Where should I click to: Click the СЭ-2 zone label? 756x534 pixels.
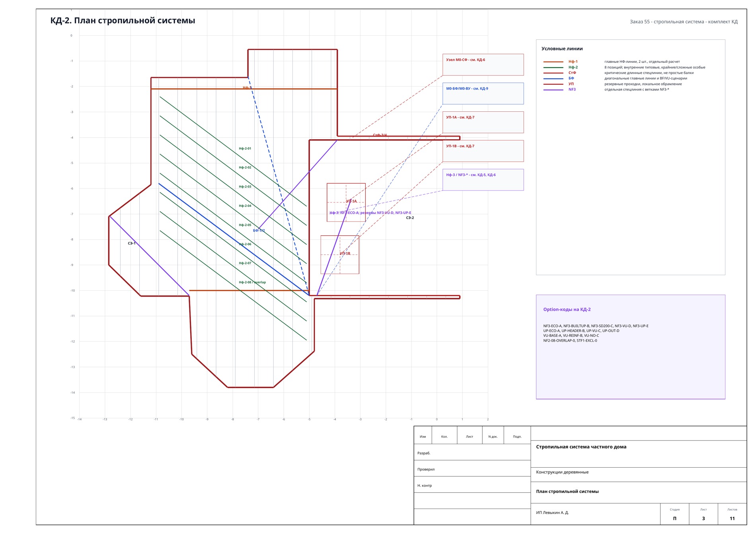(410, 218)
